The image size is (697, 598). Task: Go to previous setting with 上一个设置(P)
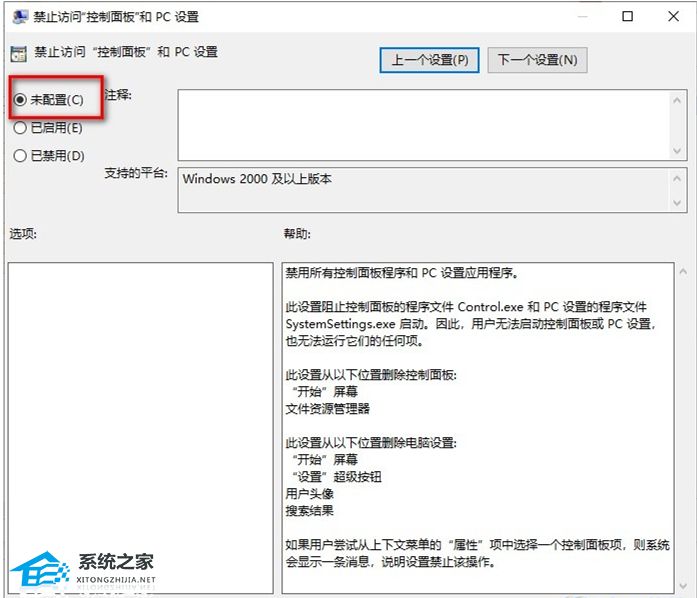pos(430,60)
